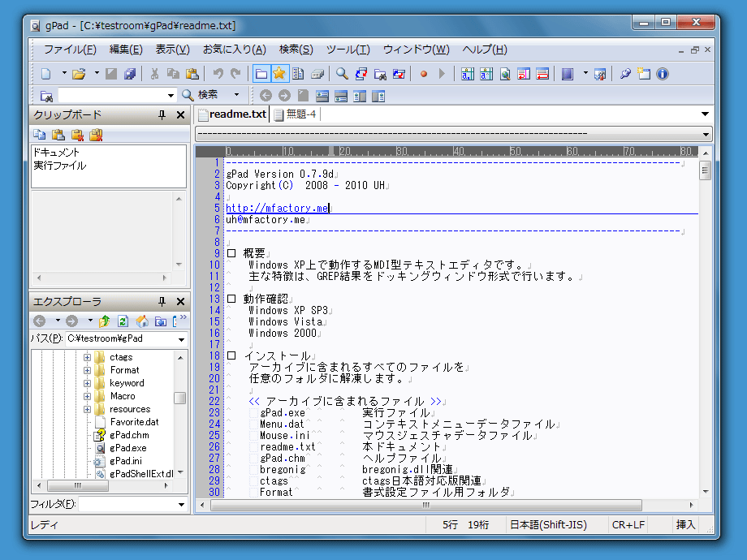
Task: Click the Open folder toolbar icon
Action: point(79,74)
